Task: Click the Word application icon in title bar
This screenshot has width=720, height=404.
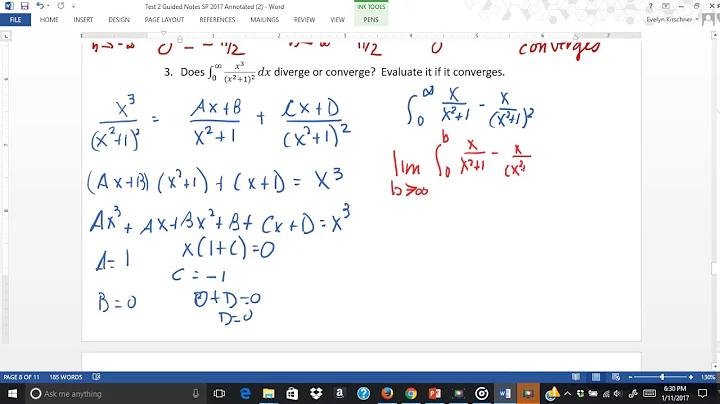Action: 9,6
